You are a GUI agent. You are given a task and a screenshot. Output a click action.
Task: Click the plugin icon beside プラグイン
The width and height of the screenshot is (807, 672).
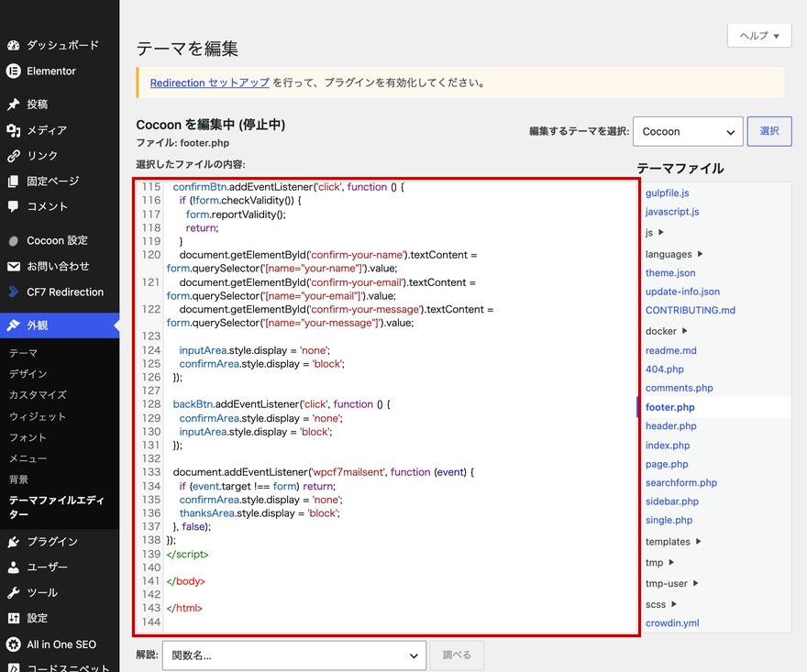click(x=14, y=541)
